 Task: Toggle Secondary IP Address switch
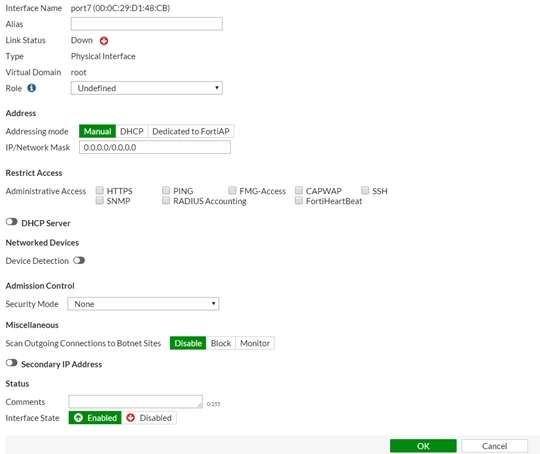click(12, 363)
